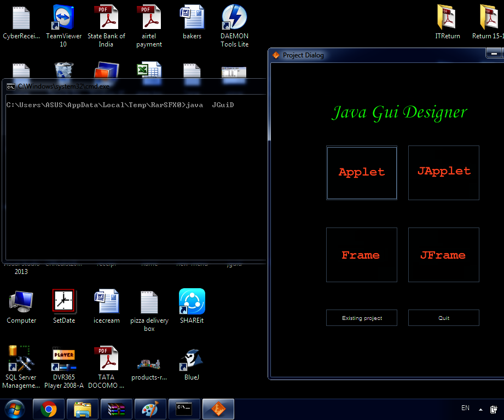Image resolution: width=504 pixels, height=420 pixels.
Task: Open the Excel spreadsheet desktop icon
Action: coord(149,69)
